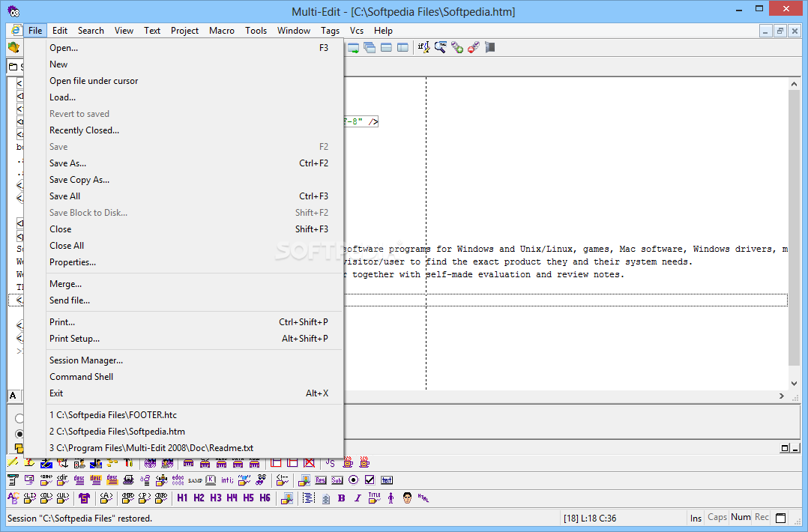The width and height of the screenshot is (808, 532).
Task: Click the exit door toolbar icon
Action: tap(490, 48)
